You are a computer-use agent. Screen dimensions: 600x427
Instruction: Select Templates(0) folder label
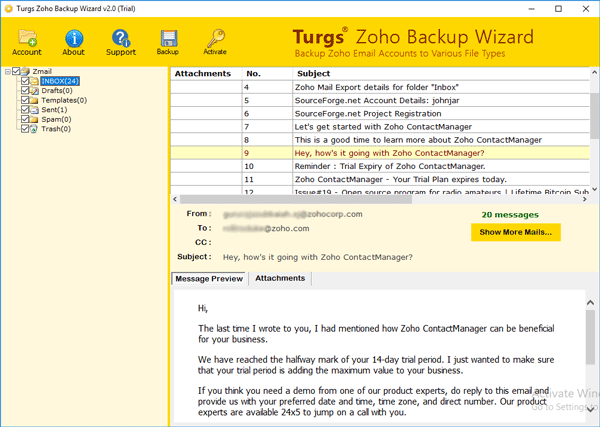click(64, 100)
